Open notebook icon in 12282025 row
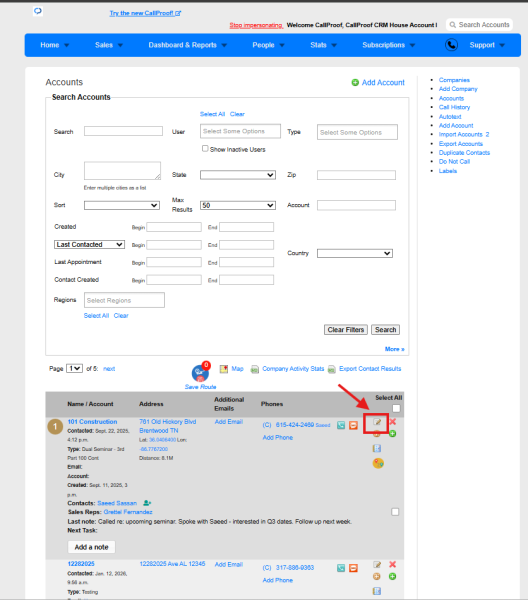528x600 pixels. click(x=377, y=591)
